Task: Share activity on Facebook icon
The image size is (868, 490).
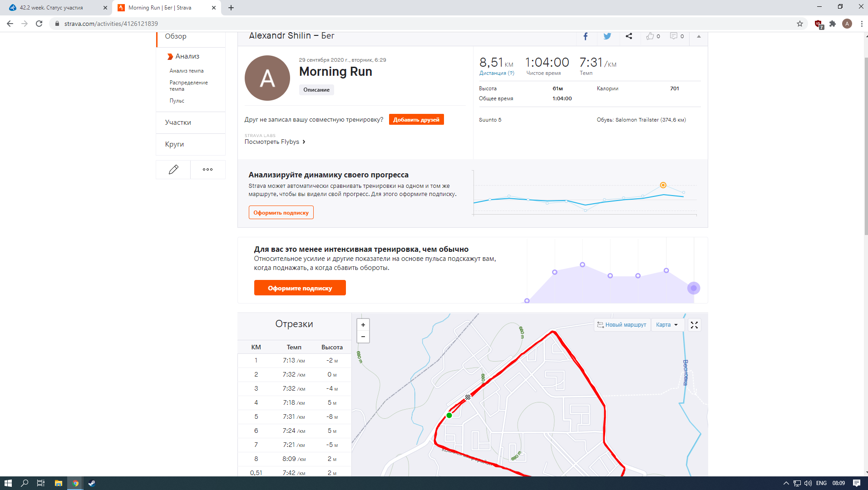Action: (x=585, y=36)
